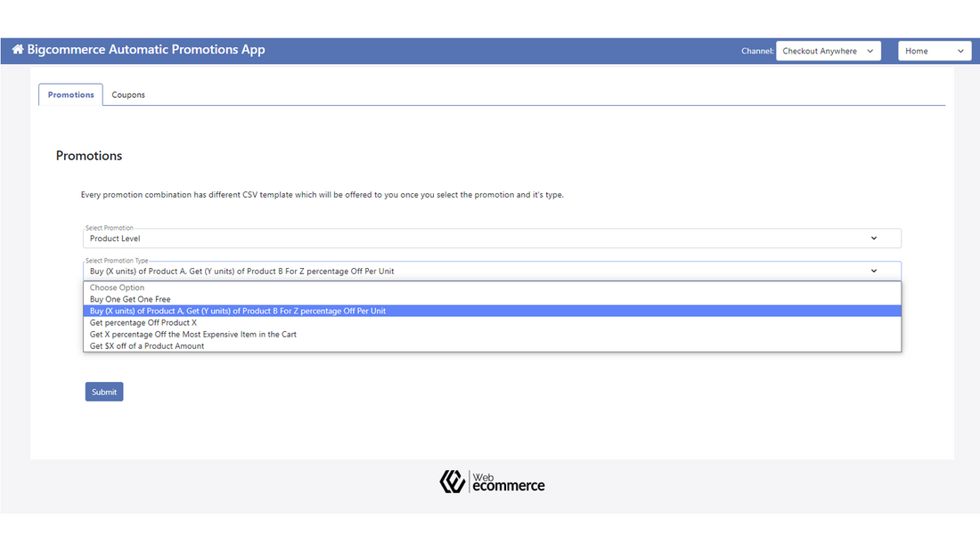The width and height of the screenshot is (980, 551).
Task: Open the Checkout Anywhere channel dropdown
Action: click(x=829, y=51)
